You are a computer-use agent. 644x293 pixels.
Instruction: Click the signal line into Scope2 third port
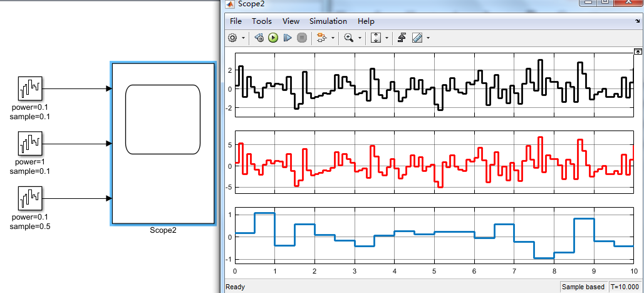click(x=77, y=198)
